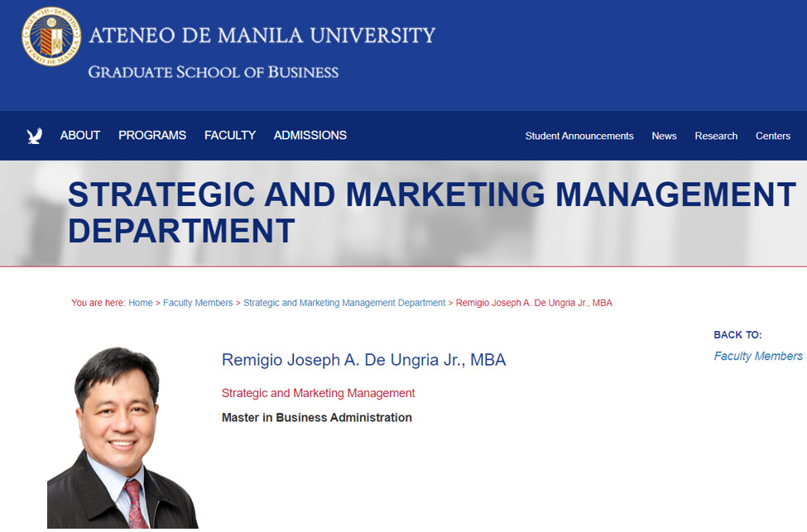Click the red Strategic and Marketing Management text
Viewport: 807px width, 532px height.
click(x=319, y=393)
